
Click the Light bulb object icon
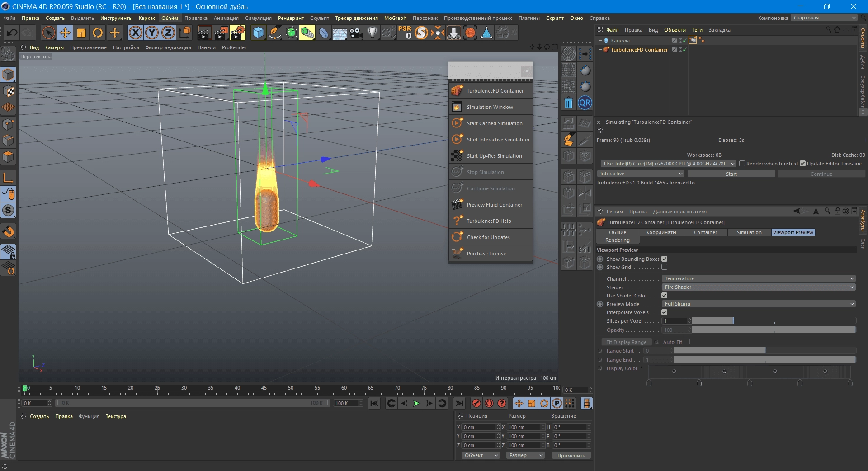pyautogui.click(x=372, y=33)
